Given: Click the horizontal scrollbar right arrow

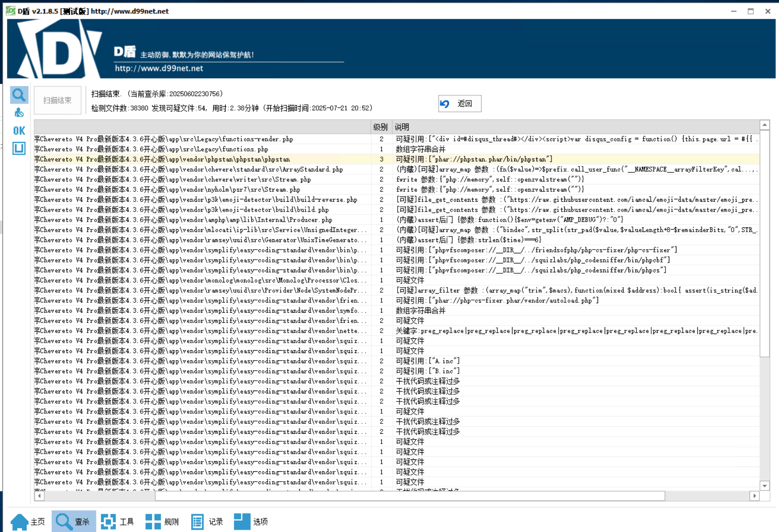Looking at the screenshot, I should point(754,496).
